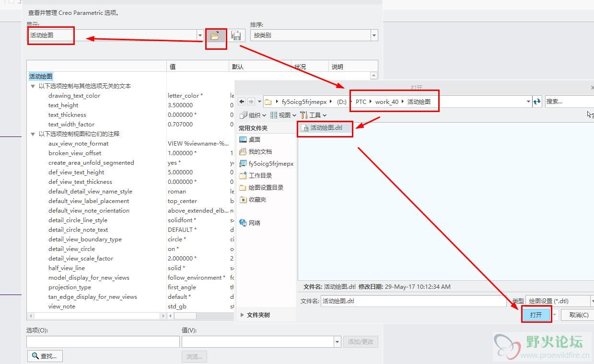Click PTC in the path breadcrumb
Screen dimensions: 594x364
(x=361, y=102)
